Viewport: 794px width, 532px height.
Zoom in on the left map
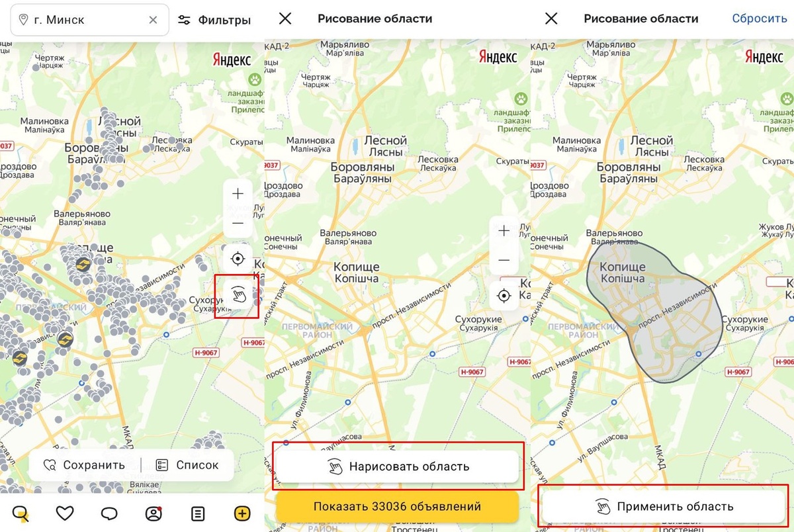click(238, 194)
